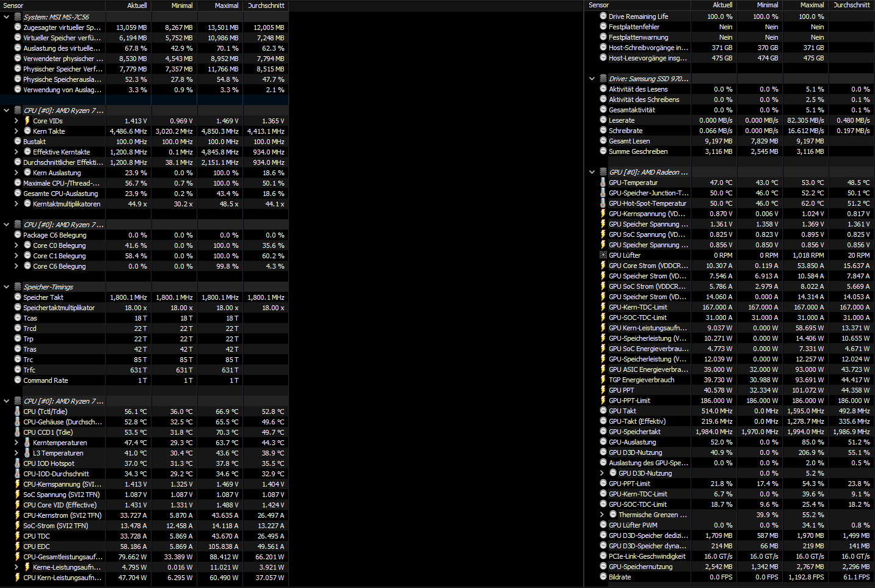This screenshot has height=588, width=875.
Task: Click lightning icon beside CPU EDC
Action: coord(18,546)
